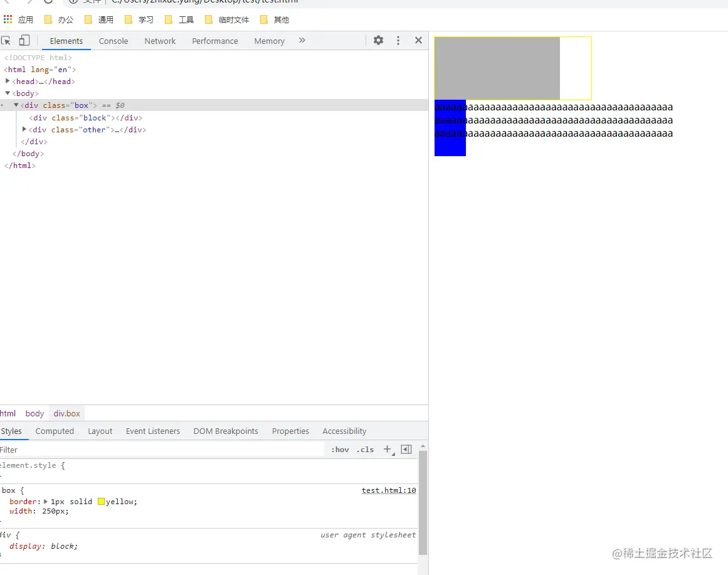Expand the border shorthand triangle
The height and width of the screenshot is (575, 728).
pos(46,502)
